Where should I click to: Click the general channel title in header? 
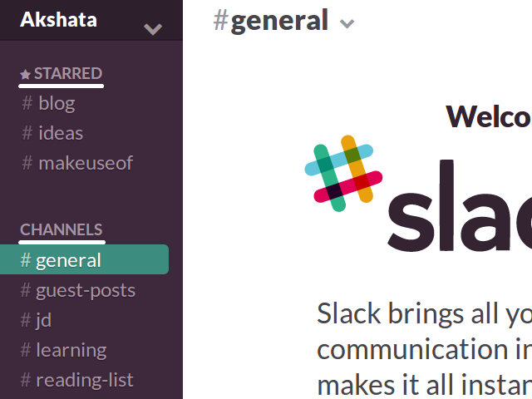click(x=279, y=20)
